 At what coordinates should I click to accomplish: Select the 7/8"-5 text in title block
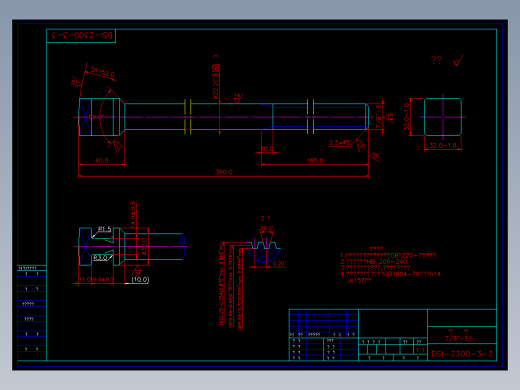coord(458,339)
